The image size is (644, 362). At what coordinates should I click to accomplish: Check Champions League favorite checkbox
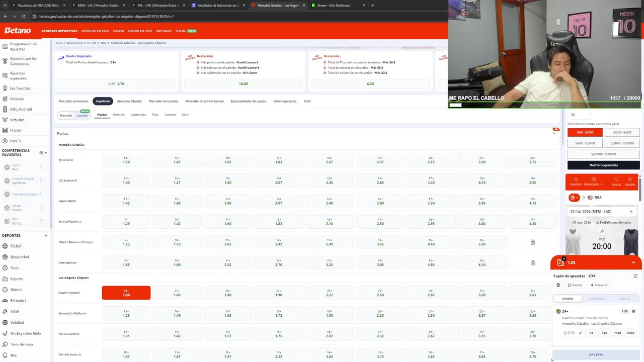pos(42,194)
